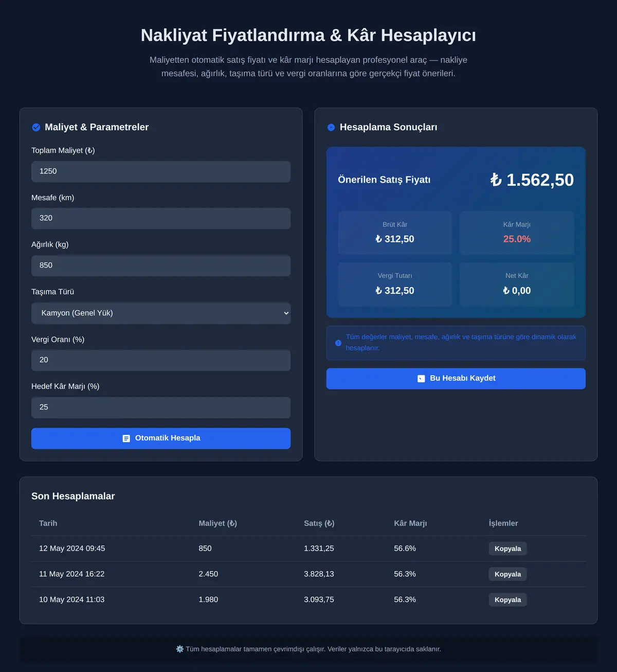Open the Taşıma Türü dropdown
This screenshot has width=617, height=672.
[x=161, y=313]
